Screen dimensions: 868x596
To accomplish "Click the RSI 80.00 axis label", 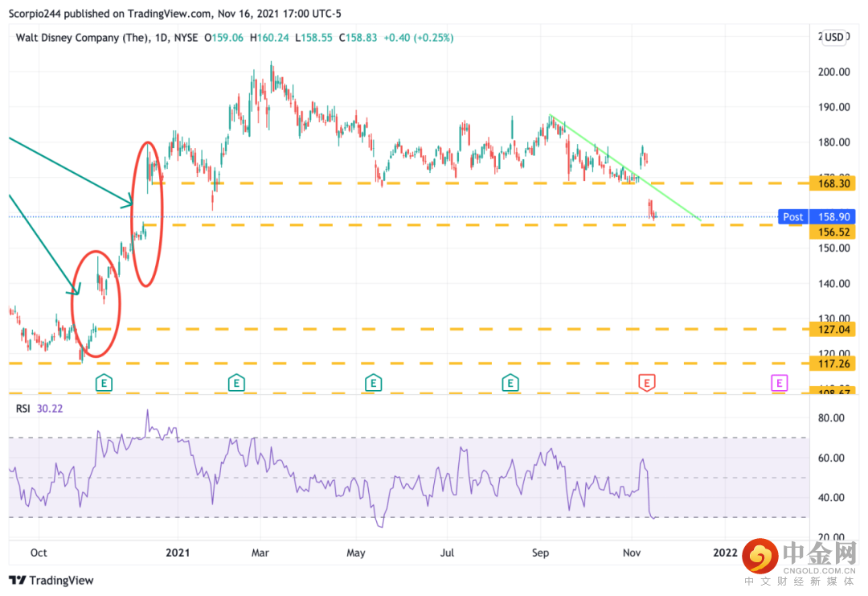I will [831, 418].
